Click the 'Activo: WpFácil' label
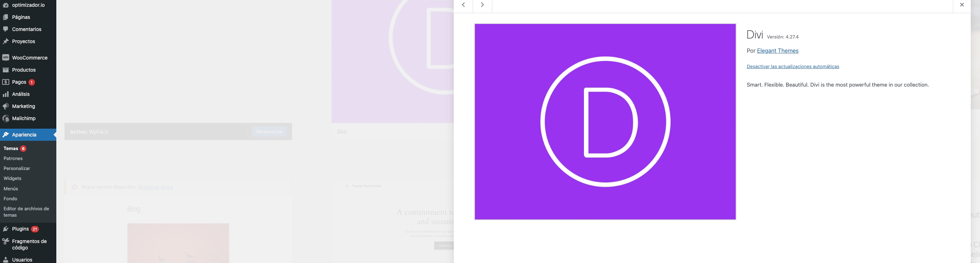 [89, 132]
